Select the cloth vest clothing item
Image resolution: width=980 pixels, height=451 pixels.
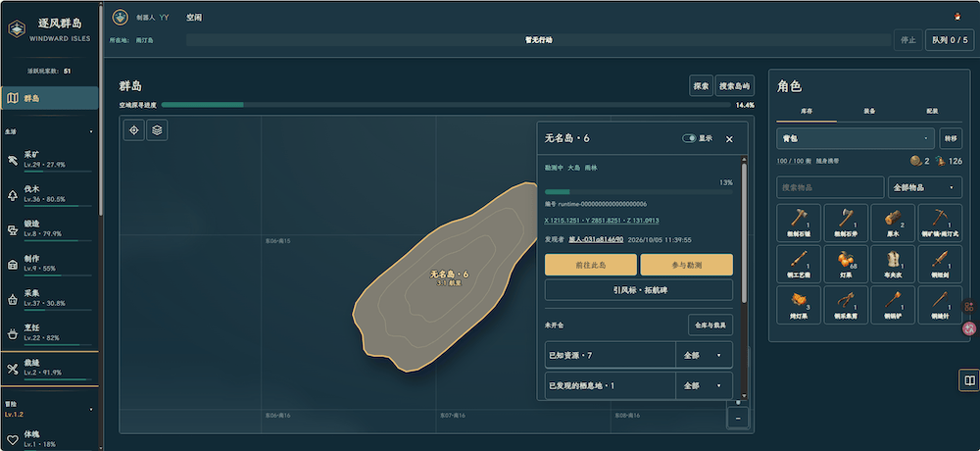coord(893,264)
